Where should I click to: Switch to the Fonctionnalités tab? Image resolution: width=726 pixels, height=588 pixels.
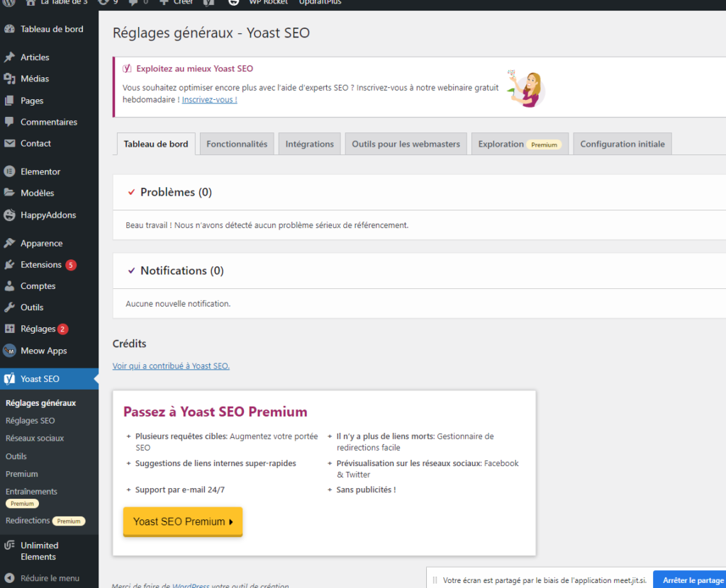[x=237, y=144]
